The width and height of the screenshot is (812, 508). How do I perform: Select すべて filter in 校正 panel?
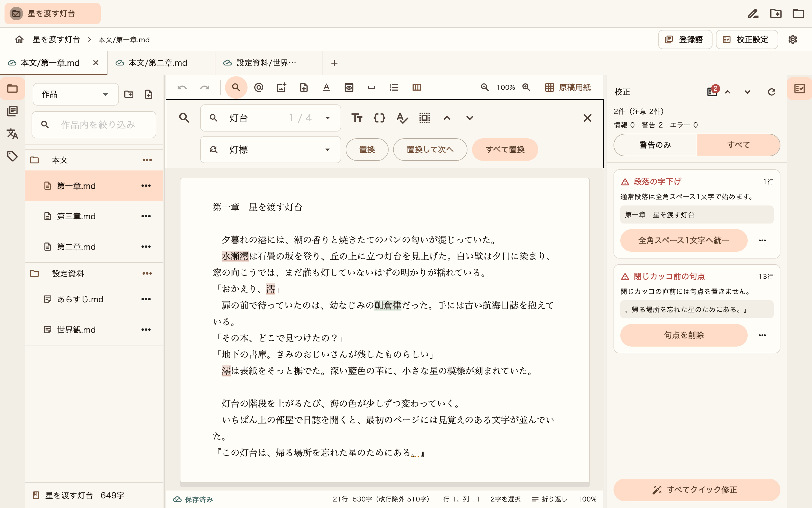738,145
